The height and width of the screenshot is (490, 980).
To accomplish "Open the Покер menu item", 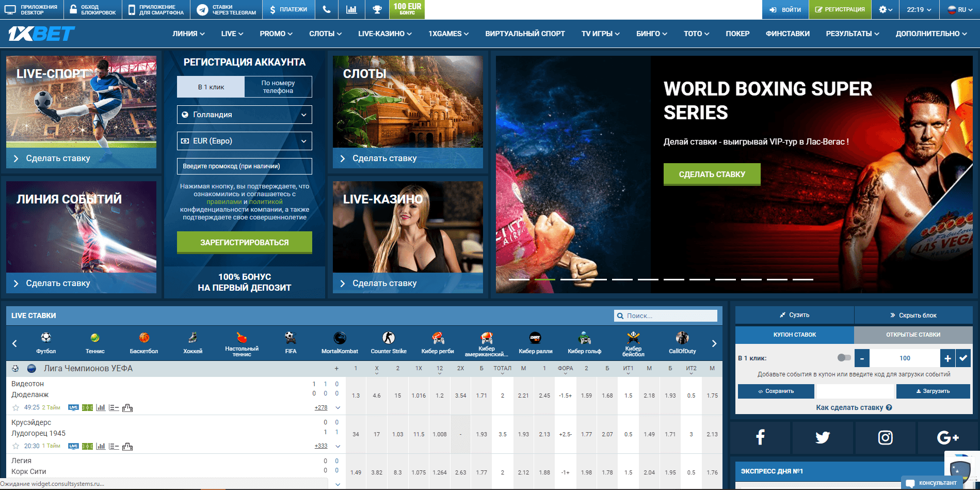I will 737,34.
